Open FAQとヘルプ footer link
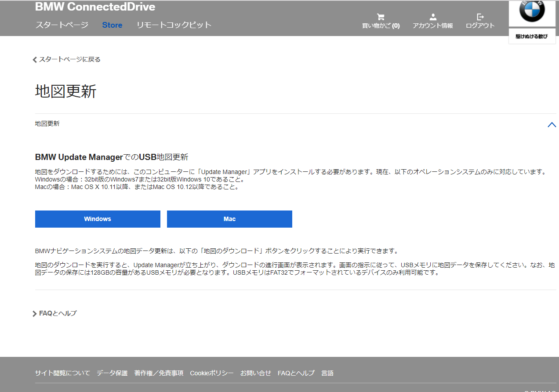The height and width of the screenshot is (392, 559). coord(296,373)
